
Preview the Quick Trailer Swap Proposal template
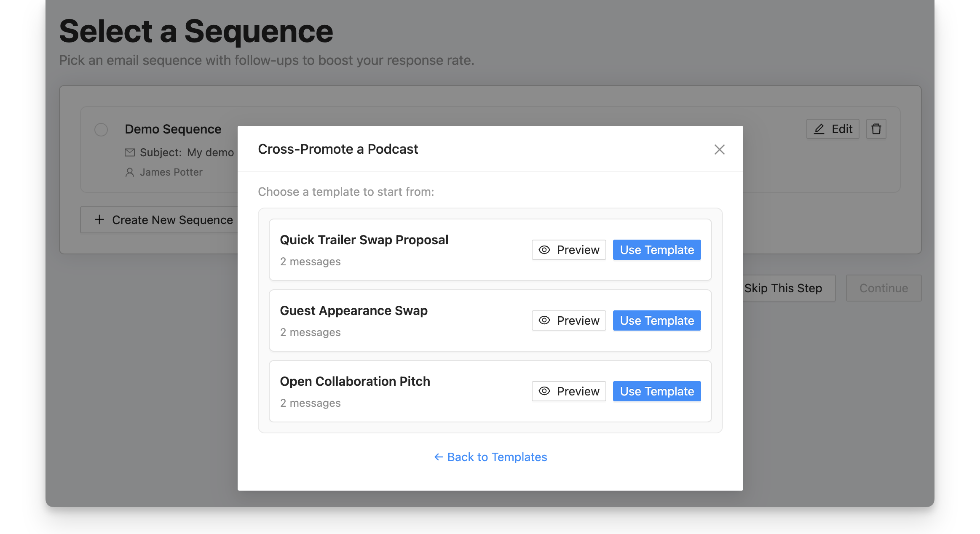click(x=568, y=250)
